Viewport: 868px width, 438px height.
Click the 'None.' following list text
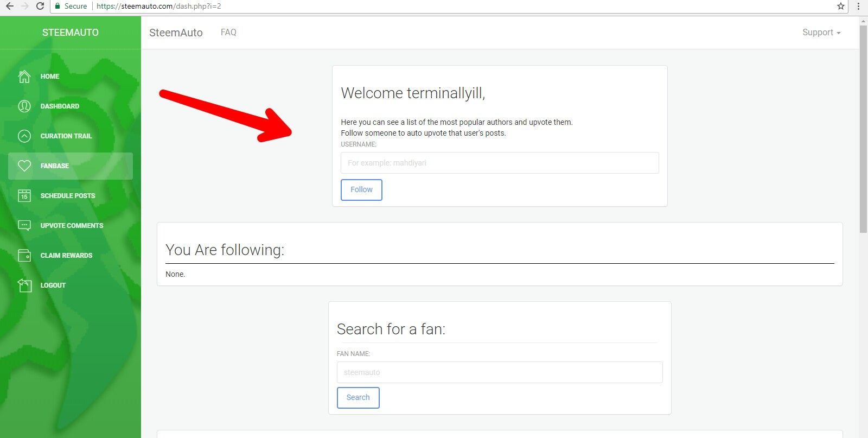tap(175, 274)
